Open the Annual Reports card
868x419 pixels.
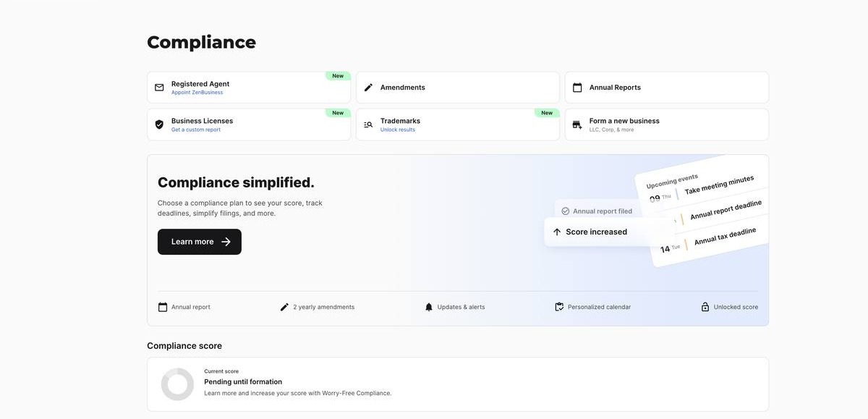coord(667,88)
